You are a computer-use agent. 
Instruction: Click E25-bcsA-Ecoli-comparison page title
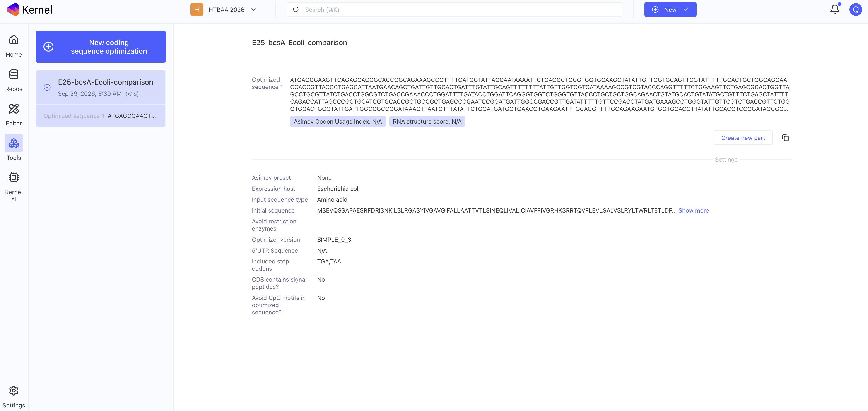[x=299, y=42]
